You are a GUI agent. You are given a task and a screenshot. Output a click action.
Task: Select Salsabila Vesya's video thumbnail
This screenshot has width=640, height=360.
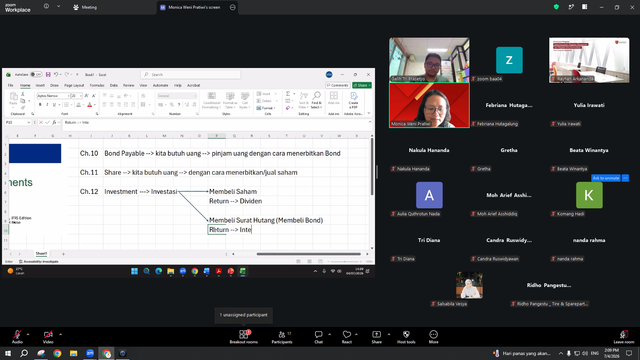click(469, 285)
